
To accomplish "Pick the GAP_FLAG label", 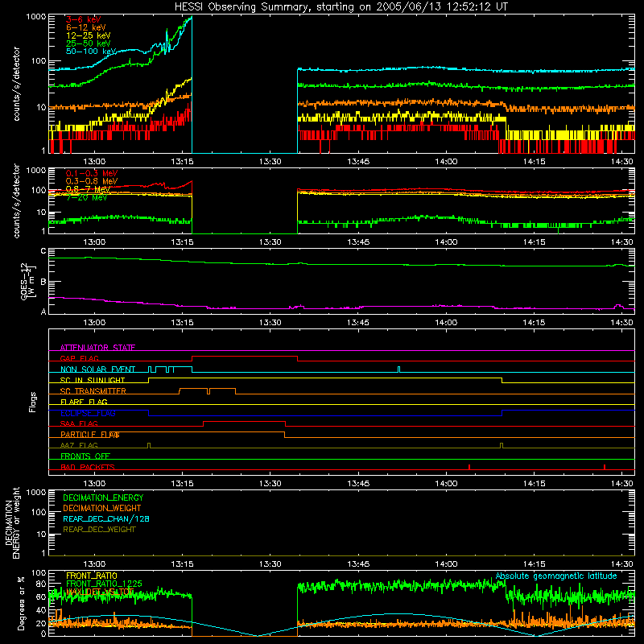I will 80,358.
